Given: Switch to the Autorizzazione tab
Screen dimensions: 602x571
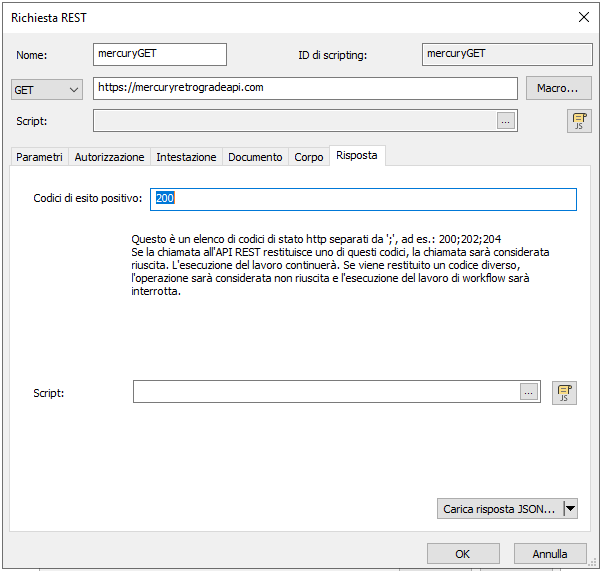Looking at the screenshot, I should pos(109,157).
